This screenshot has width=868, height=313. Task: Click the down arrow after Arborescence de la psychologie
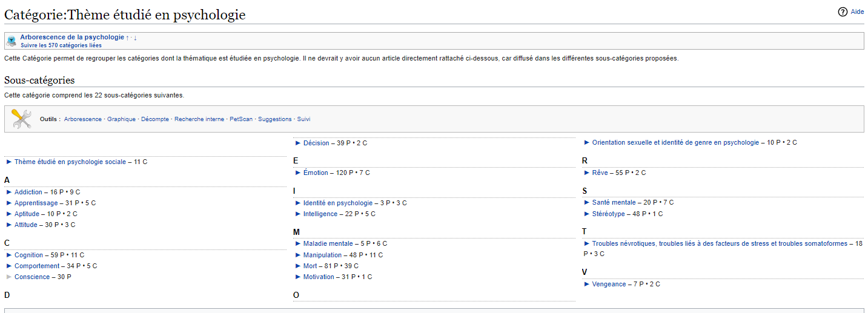135,38
